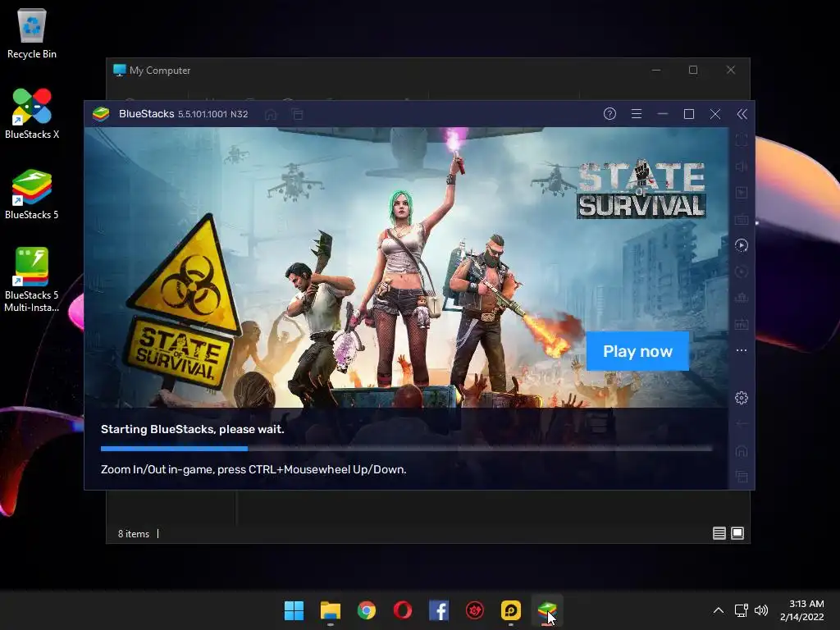Click the speaker volume icon in system tray
The width and height of the screenshot is (840, 630).
(761, 610)
